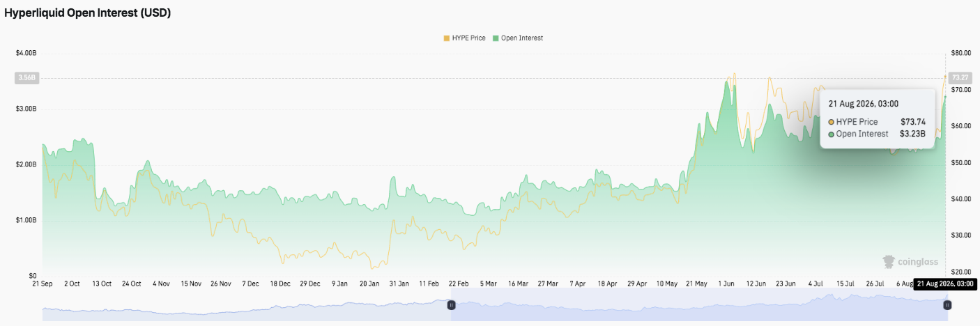Click the 31 Jan date label
Viewport: 980px width, 326px height.
399,284
